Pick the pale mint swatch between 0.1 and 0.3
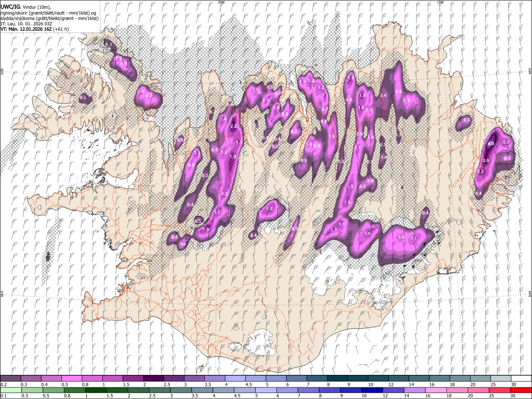This screenshot has height=399, width=532. click(x=11, y=390)
